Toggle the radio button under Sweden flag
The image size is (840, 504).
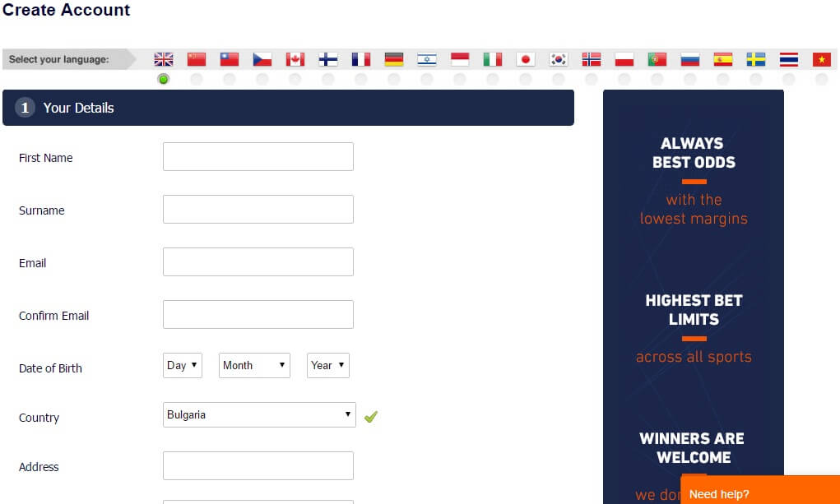click(756, 79)
